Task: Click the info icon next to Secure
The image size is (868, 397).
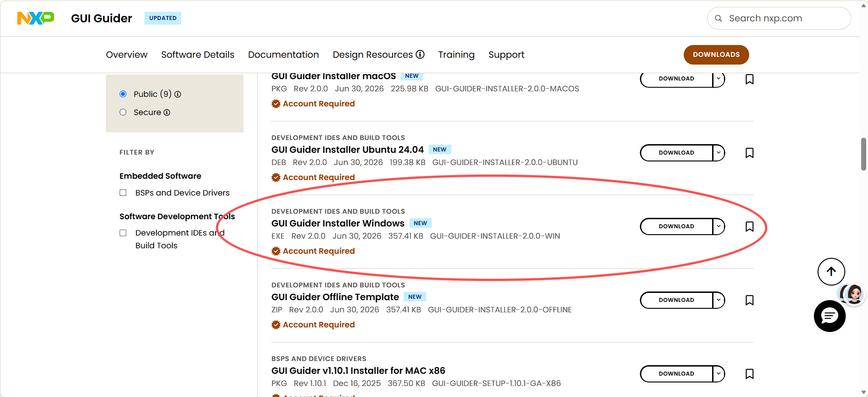Action: [x=167, y=112]
